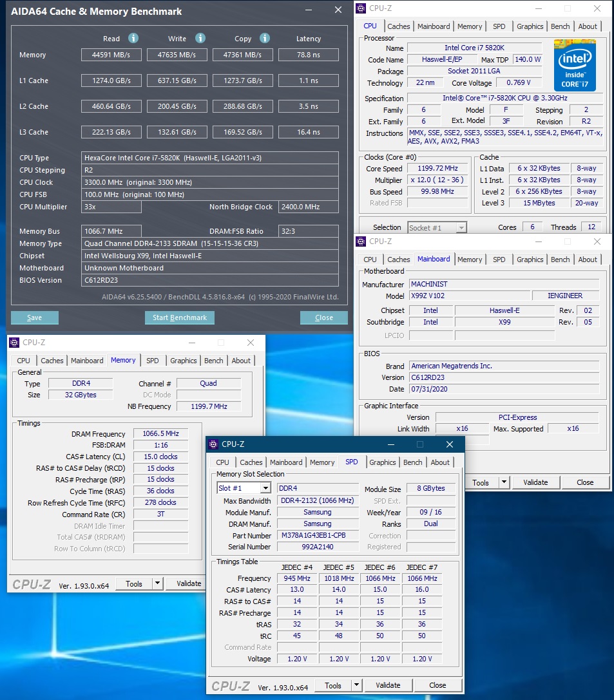
Task: Click the CPU-Z title icon in the Memory window
Action: coord(14,343)
